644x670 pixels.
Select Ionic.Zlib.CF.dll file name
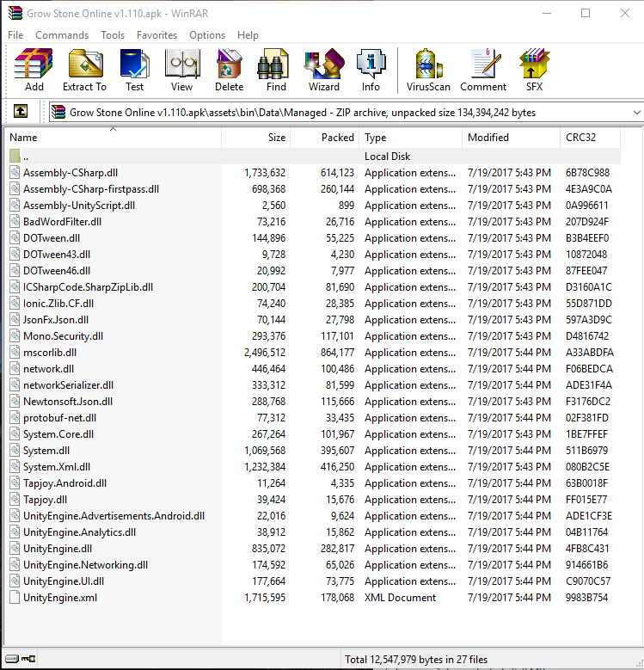[x=58, y=304]
